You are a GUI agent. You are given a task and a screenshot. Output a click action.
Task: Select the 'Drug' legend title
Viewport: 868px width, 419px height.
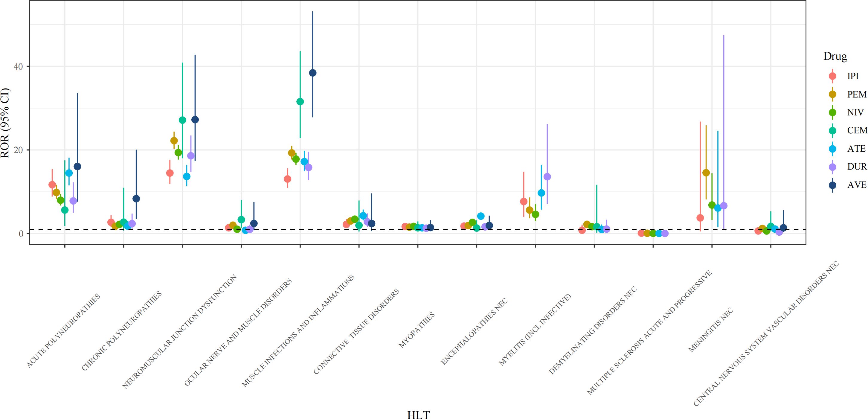click(x=835, y=56)
